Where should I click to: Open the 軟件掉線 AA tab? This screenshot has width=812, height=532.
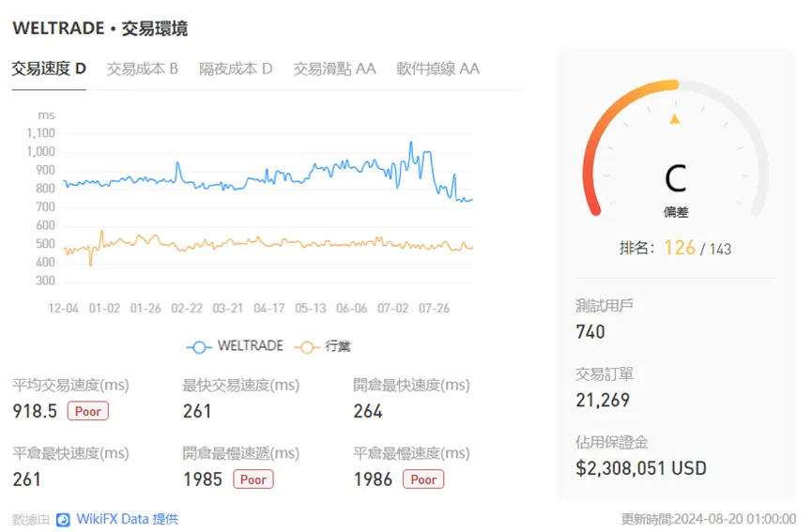click(438, 68)
